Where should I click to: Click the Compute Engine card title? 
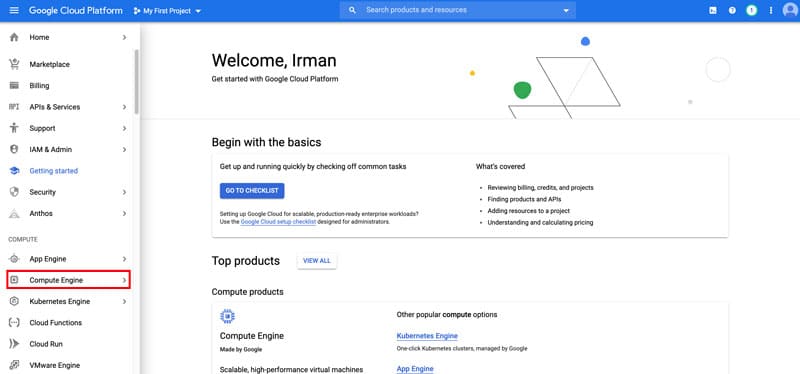(252, 336)
